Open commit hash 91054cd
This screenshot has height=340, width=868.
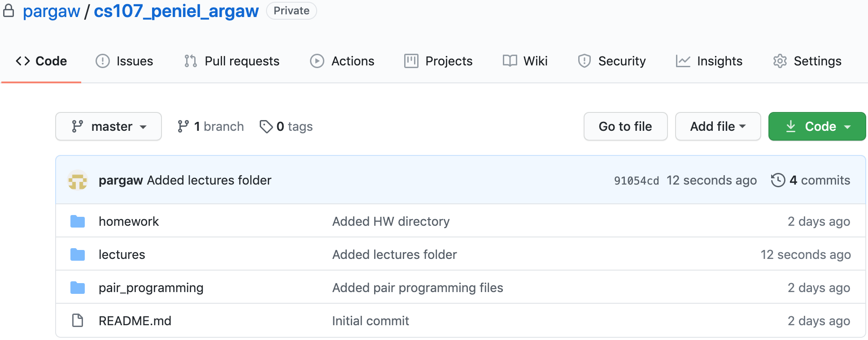point(636,181)
